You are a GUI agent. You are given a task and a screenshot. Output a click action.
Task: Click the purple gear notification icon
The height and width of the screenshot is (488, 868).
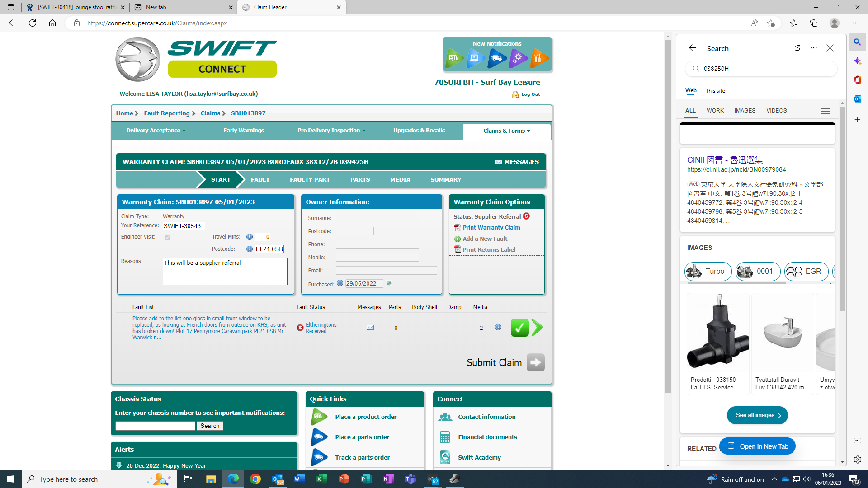click(x=518, y=58)
